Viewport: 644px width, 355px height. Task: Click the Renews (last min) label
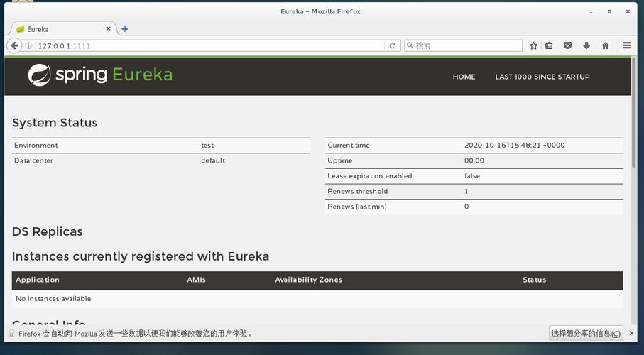click(357, 207)
